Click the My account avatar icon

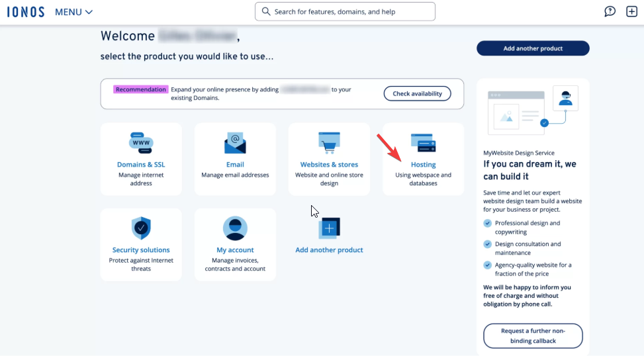click(235, 228)
